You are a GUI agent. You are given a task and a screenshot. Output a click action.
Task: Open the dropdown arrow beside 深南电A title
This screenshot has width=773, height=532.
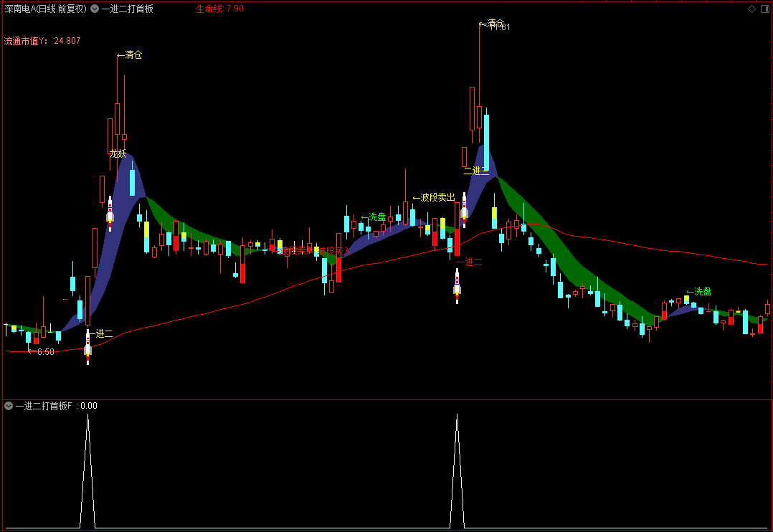click(x=95, y=9)
